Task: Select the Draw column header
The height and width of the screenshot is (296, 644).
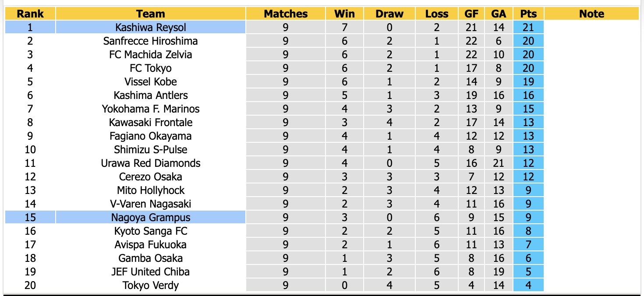Action: [x=389, y=14]
